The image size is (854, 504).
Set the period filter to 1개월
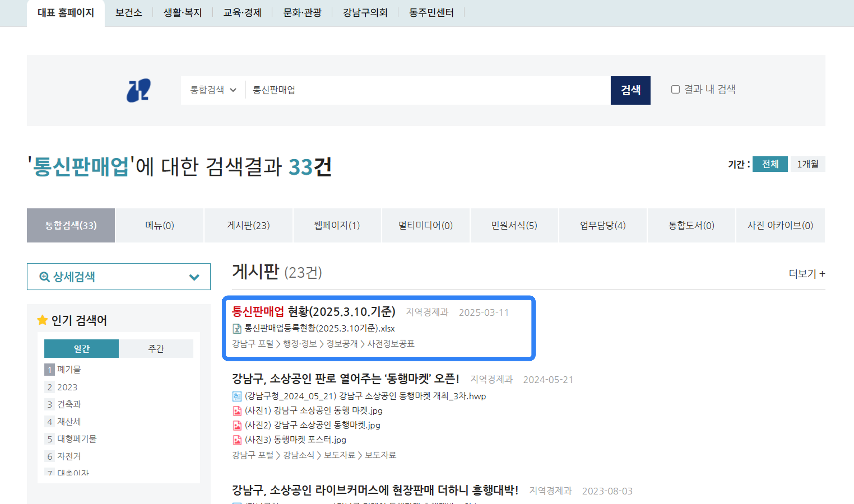[808, 164]
